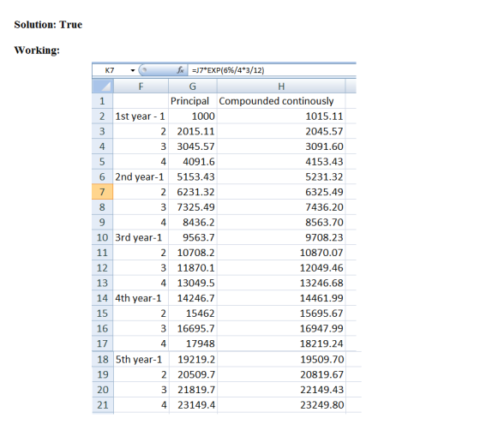
Task: Click the cell with value 18219.24
Action: click(281, 343)
